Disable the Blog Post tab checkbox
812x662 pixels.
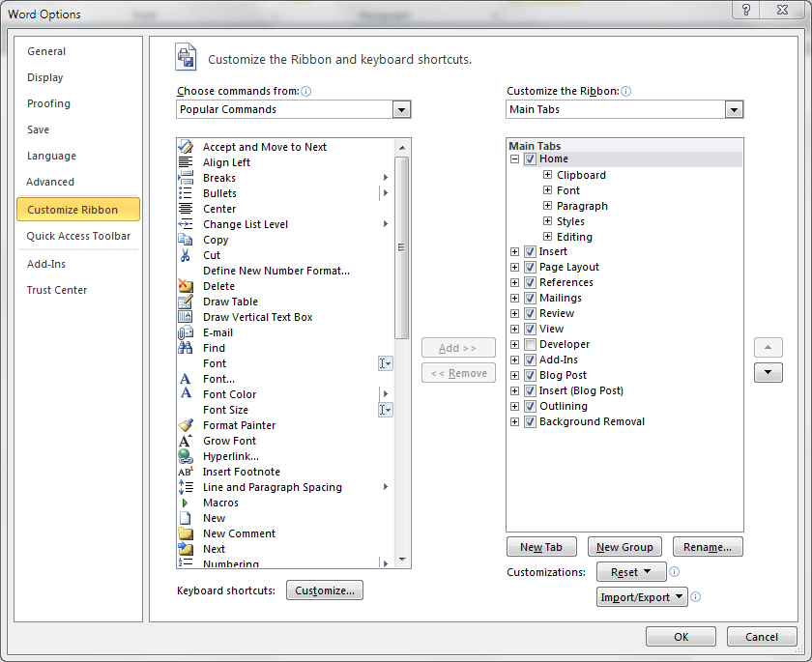[528, 375]
